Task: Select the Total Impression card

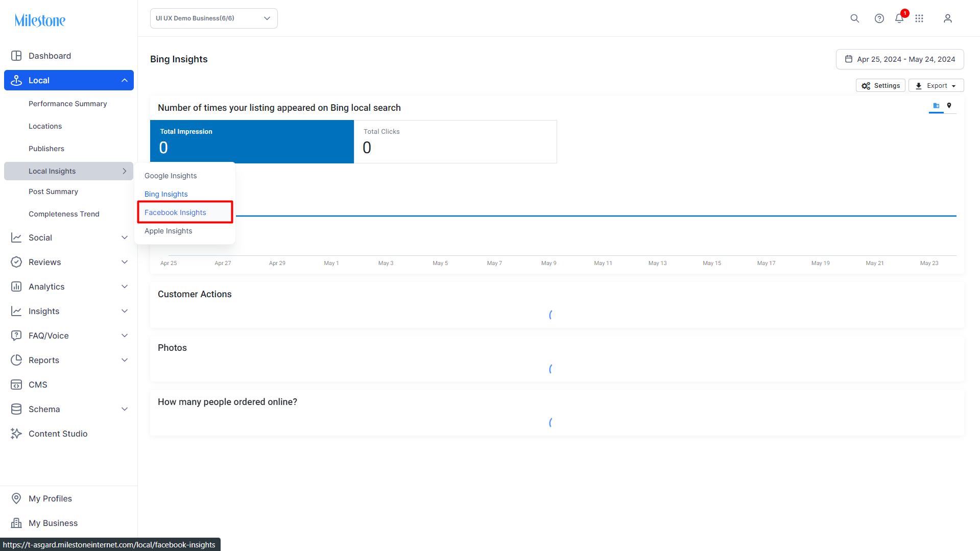Action: [252, 141]
